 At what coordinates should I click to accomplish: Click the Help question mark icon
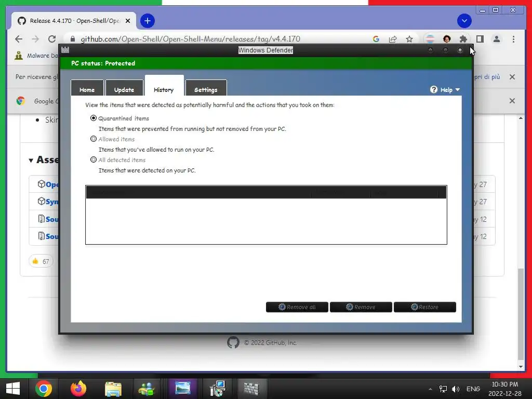(434, 89)
